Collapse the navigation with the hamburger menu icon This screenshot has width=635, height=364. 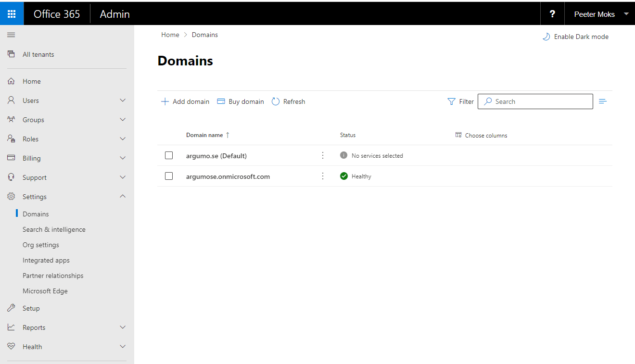11,35
